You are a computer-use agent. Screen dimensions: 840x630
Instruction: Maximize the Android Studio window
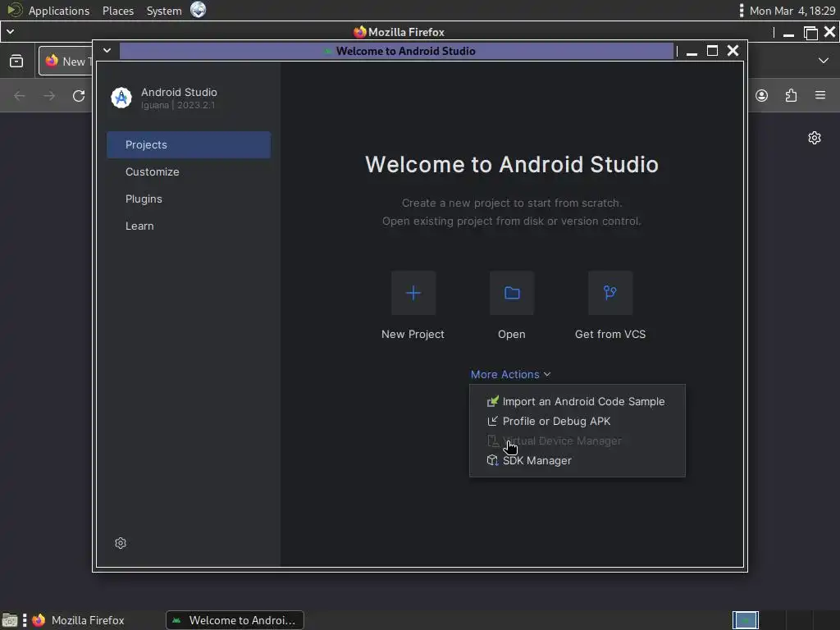[712, 50]
